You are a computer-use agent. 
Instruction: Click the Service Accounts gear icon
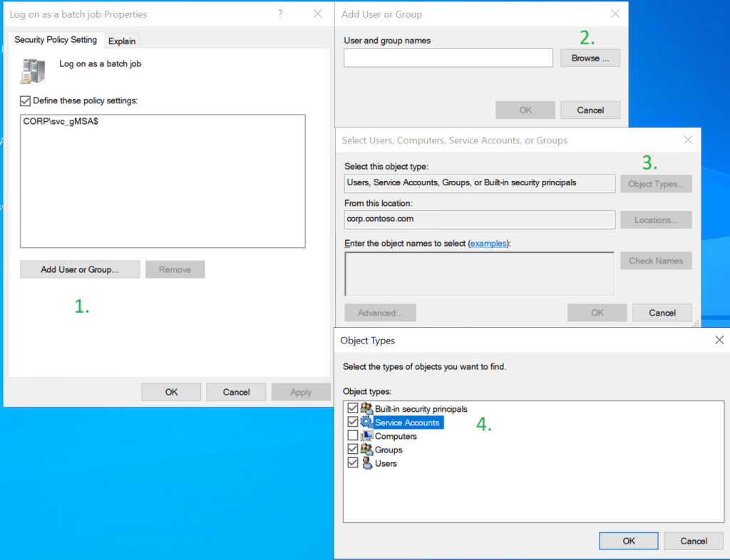(x=366, y=422)
